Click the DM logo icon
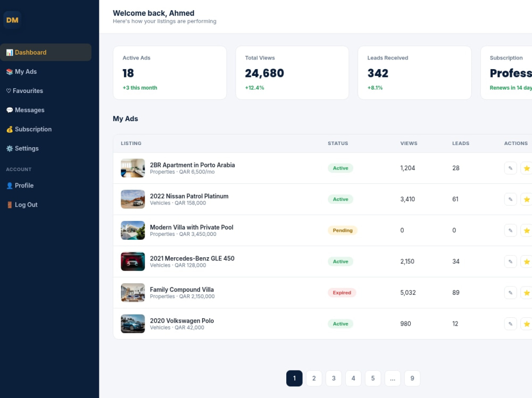The image size is (532, 398). click(x=12, y=20)
